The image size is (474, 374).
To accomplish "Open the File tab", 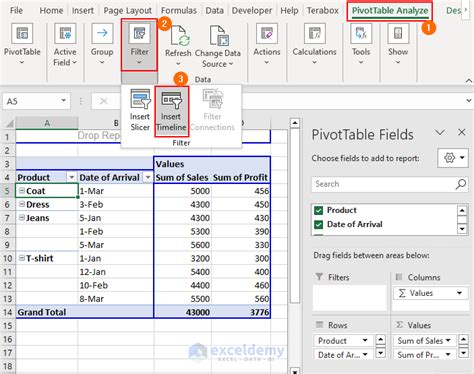I will pos(16,11).
